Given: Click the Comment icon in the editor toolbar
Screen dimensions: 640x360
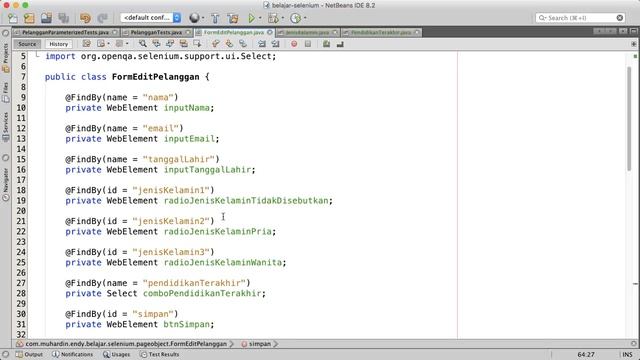Looking at the screenshot, I should (x=326, y=44).
